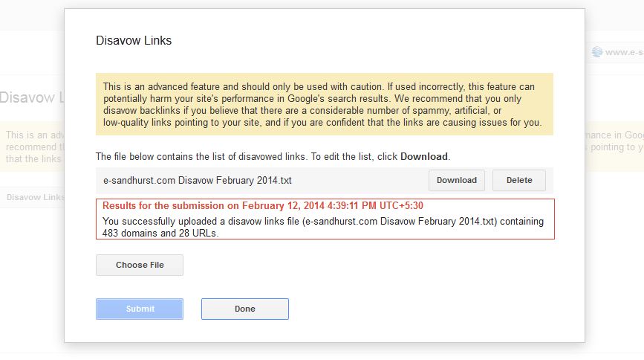Image resolution: width=644 pixels, height=360 pixels.
Task: Click the dimmed www.e-s site link
Action: point(624,52)
